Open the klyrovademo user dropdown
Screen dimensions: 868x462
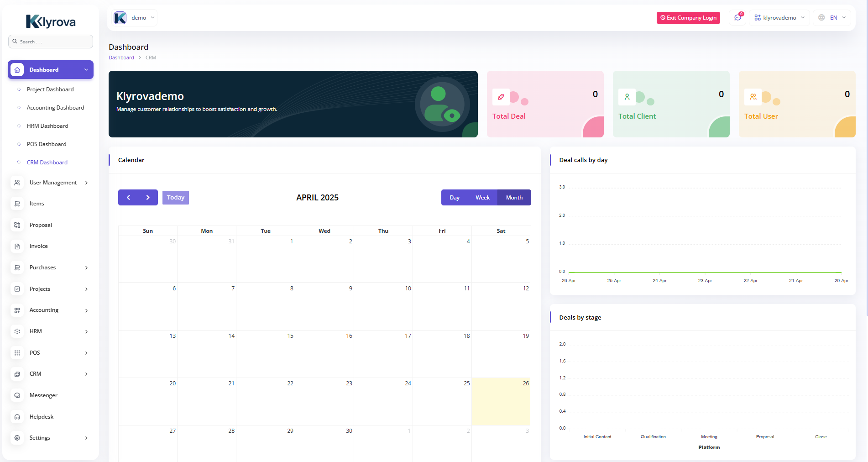click(x=779, y=18)
